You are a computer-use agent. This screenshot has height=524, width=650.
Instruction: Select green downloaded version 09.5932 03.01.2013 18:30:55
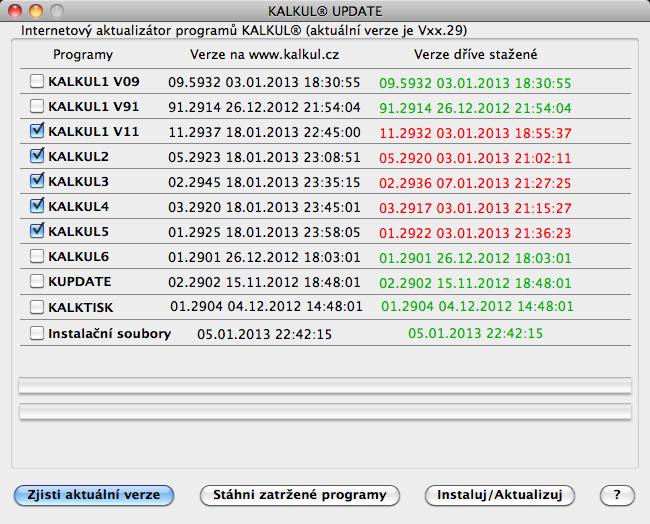pyautogui.click(x=475, y=83)
